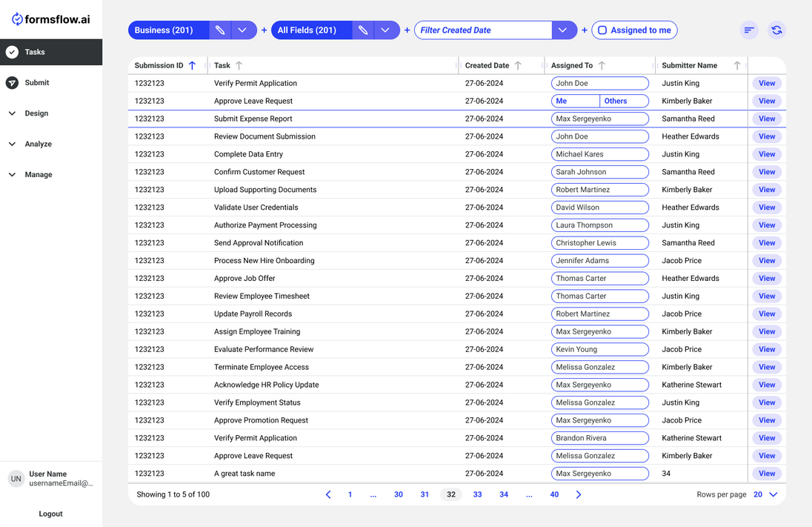This screenshot has height=527, width=812.
Task: View the A great task name row
Action: [767, 474]
